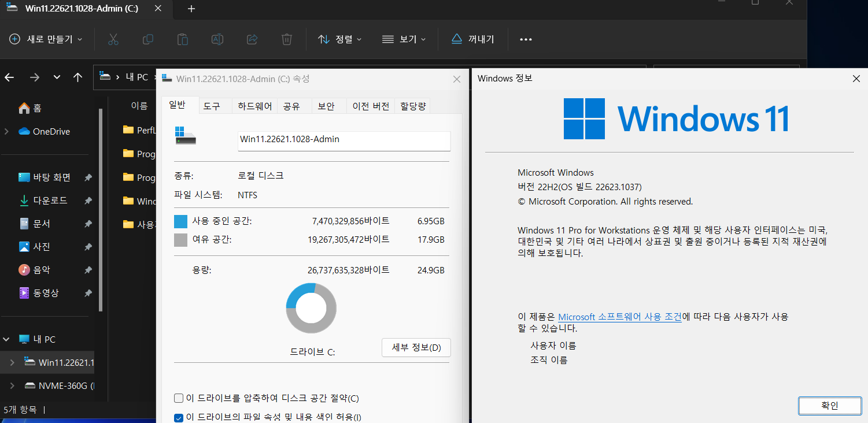Image resolution: width=868 pixels, height=423 pixels.
Task: Select 홈 in navigation pane
Action: 30,108
